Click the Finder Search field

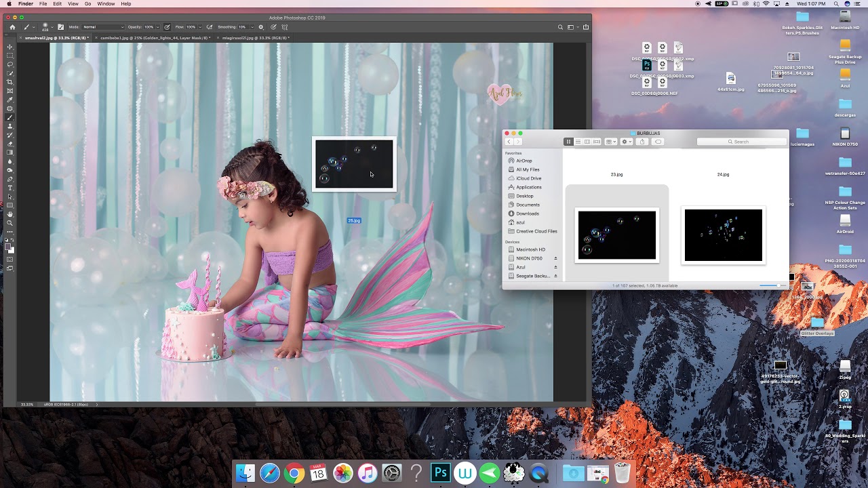pos(742,142)
